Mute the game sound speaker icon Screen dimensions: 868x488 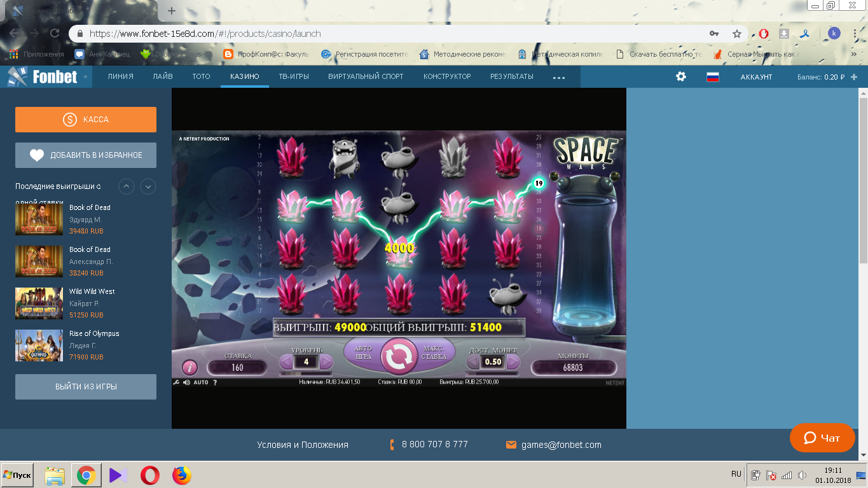186,382
